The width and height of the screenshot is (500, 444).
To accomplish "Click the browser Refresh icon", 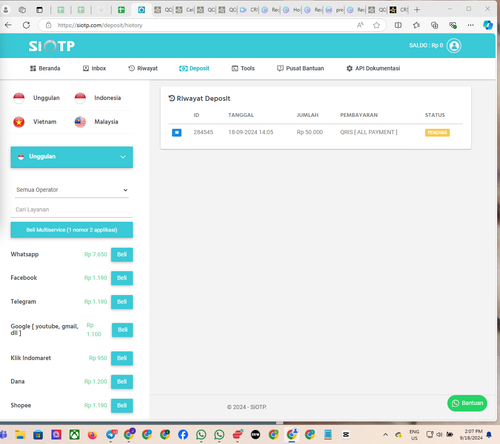I will [26, 25].
